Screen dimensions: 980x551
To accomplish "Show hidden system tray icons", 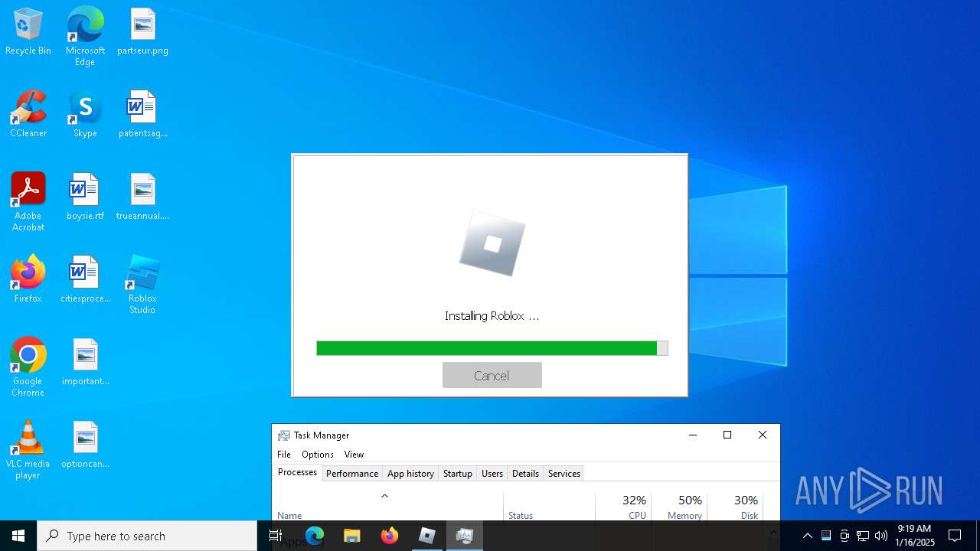I will 808,536.
